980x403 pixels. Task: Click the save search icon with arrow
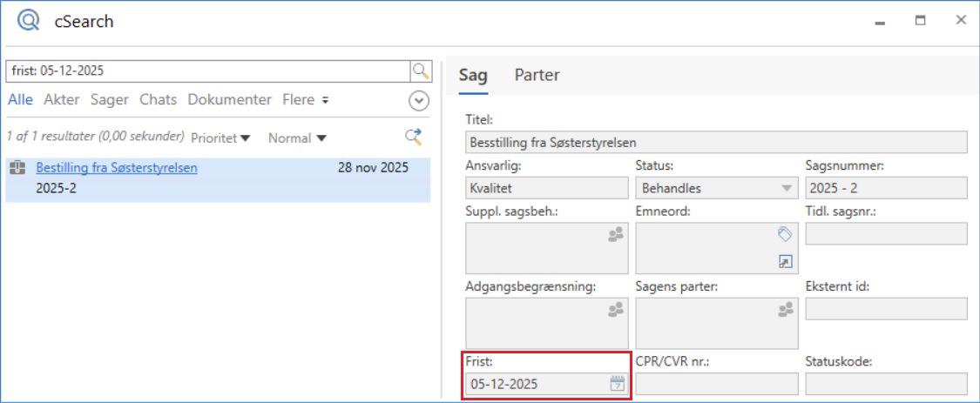[414, 138]
